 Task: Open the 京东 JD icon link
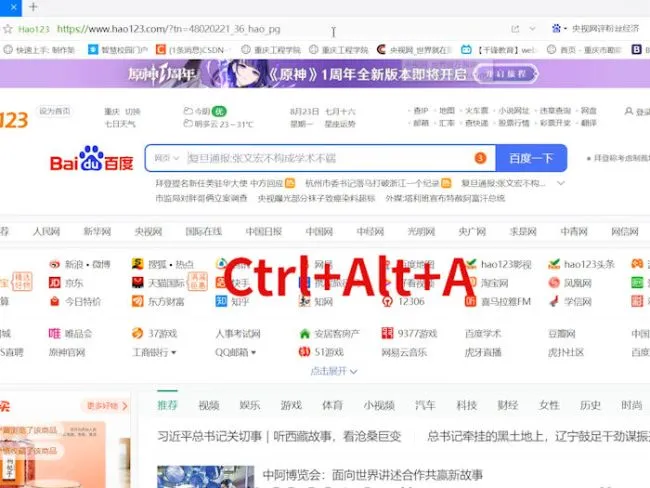[54, 283]
